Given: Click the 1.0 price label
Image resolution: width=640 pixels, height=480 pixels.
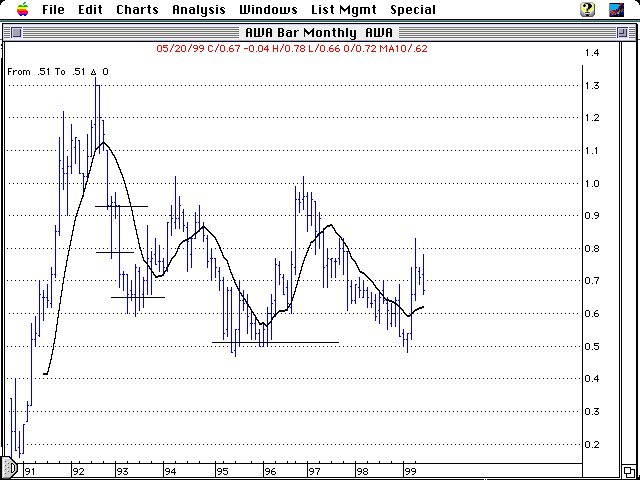Looking at the screenshot, I should pyautogui.click(x=592, y=184).
